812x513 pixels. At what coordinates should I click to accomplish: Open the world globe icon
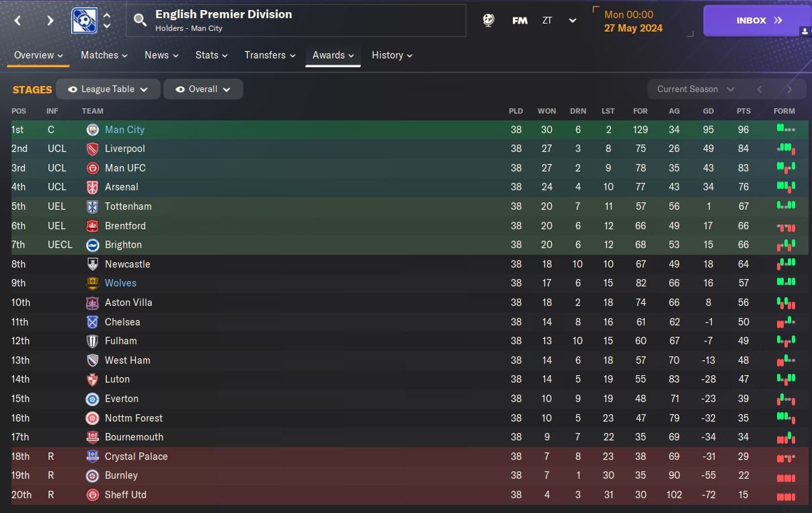pyautogui.click(x=489, y=20)
